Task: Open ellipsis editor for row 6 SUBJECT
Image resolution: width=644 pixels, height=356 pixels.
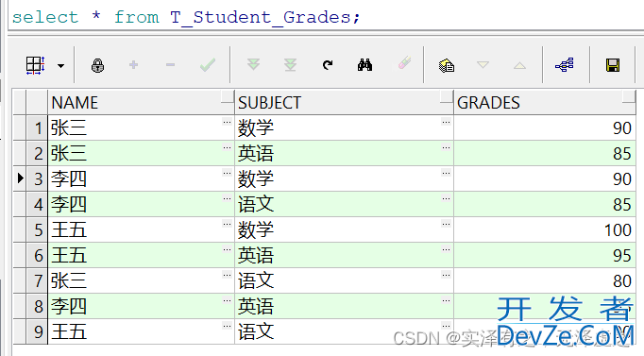Action: (446, 249)
